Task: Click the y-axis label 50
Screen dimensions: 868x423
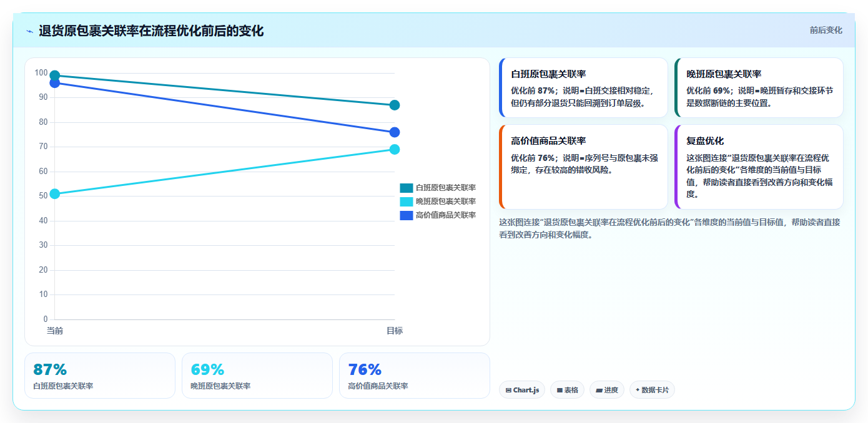Action: 43,196
